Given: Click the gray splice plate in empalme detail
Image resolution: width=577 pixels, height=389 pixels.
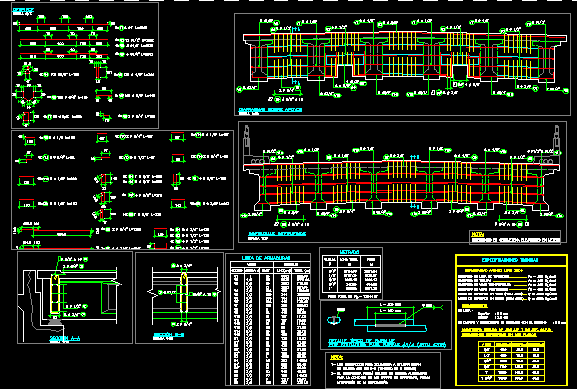Looking at the screenshot, I should [390, 325].
